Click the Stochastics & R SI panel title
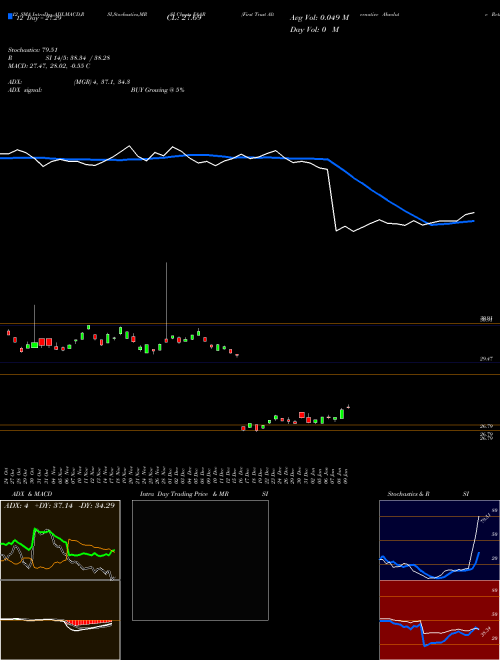 pos(428,494)
